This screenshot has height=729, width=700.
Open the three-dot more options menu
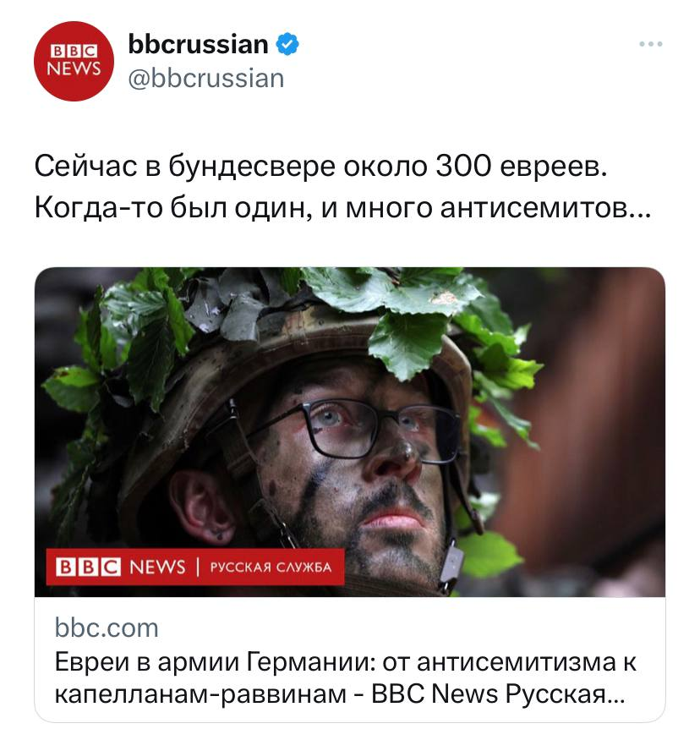[x=650, y=44]
